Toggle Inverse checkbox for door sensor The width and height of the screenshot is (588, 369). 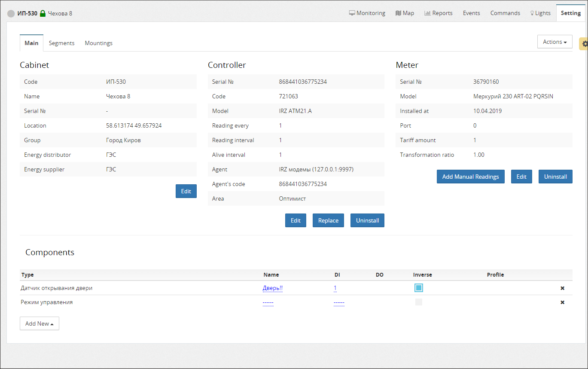point(419,288)
